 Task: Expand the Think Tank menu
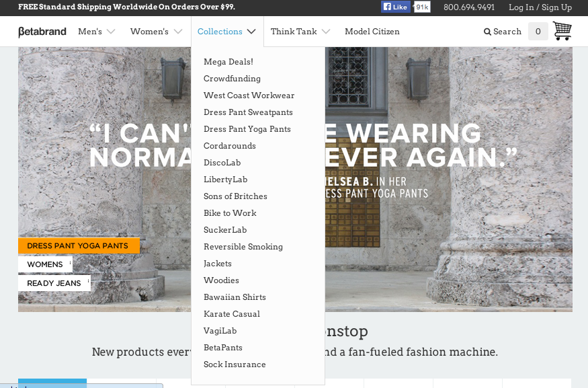point(300,32)
